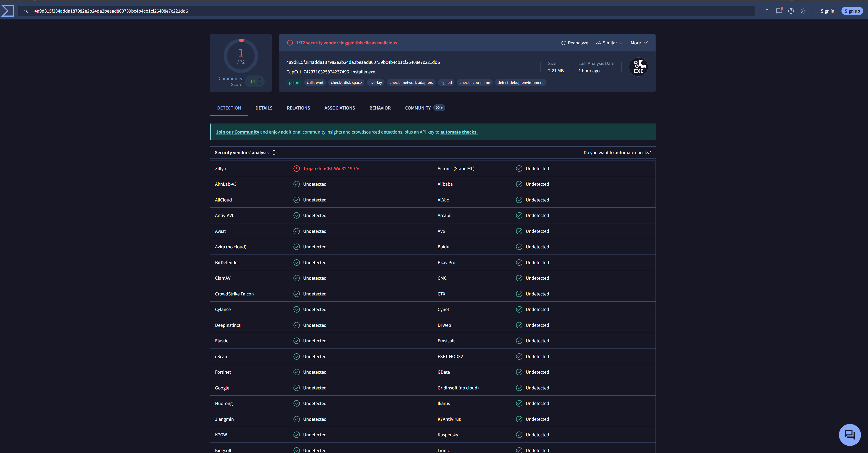This screenshot has width=868, height=453.
Task: Open the file upload icon
Action: pyautogui.click(x=767, y=11)
